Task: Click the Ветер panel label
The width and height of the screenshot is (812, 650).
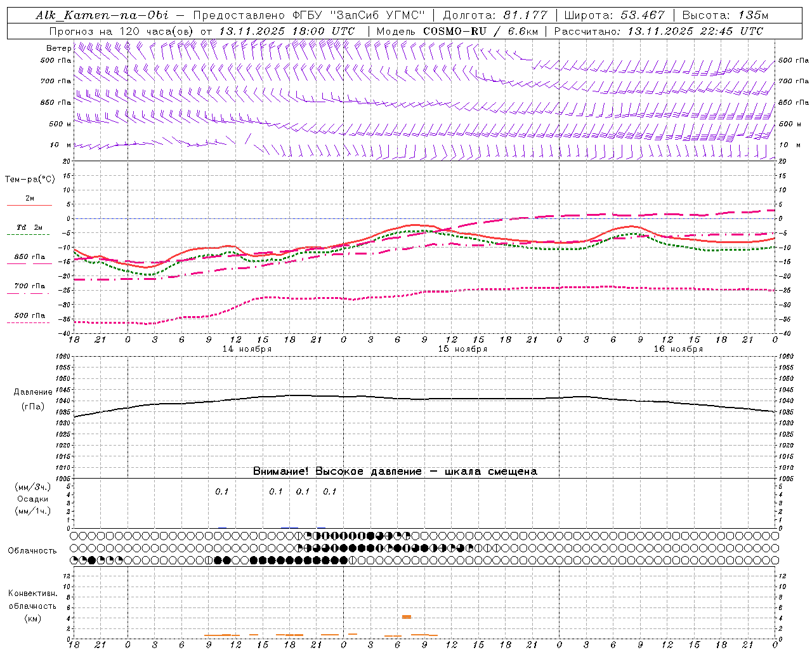Action: (x=59, y=48)
